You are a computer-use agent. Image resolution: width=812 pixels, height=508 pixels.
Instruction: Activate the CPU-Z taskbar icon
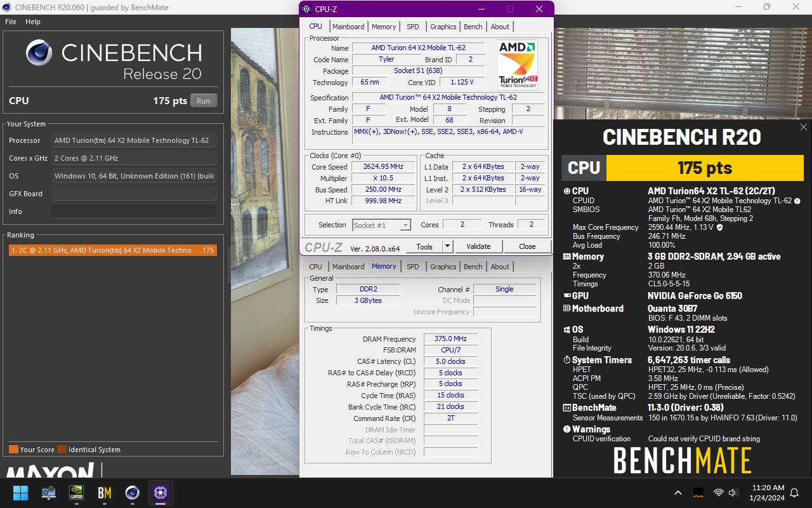(160, 493)
